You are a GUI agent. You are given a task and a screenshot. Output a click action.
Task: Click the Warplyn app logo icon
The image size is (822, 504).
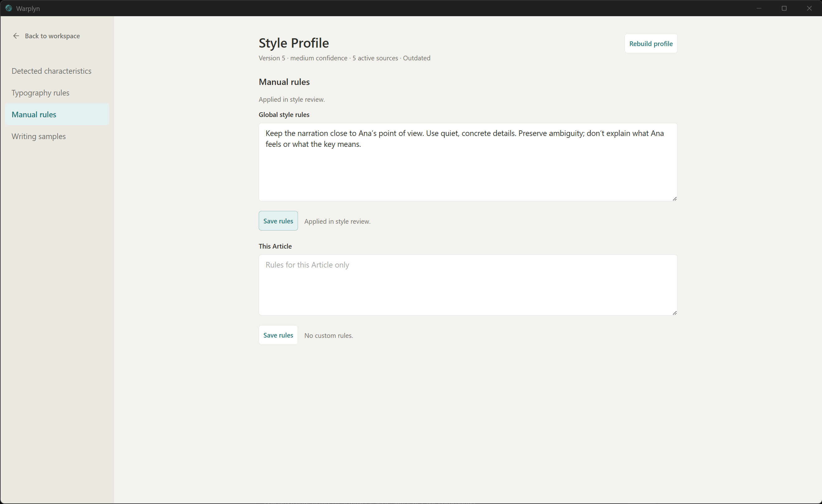(9, 8)
